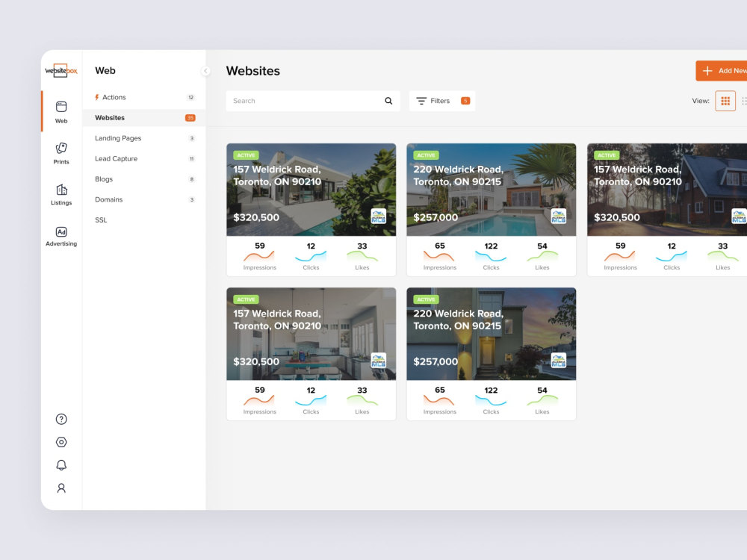This screenshot has width=747, height=560.
Task: Open the Web section icon
Action: click(x=61, y=107)
